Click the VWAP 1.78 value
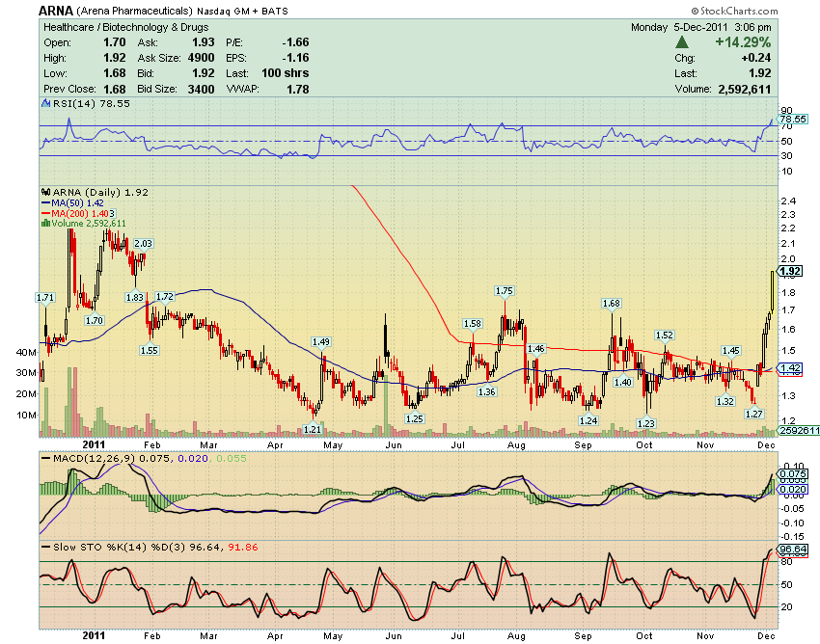820x644 pixels. 298,90
